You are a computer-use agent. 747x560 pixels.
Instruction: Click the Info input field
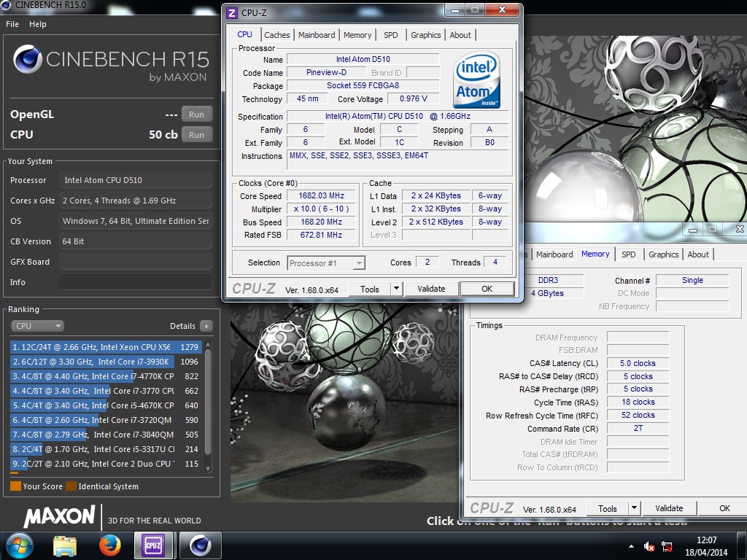pos(136,282)
